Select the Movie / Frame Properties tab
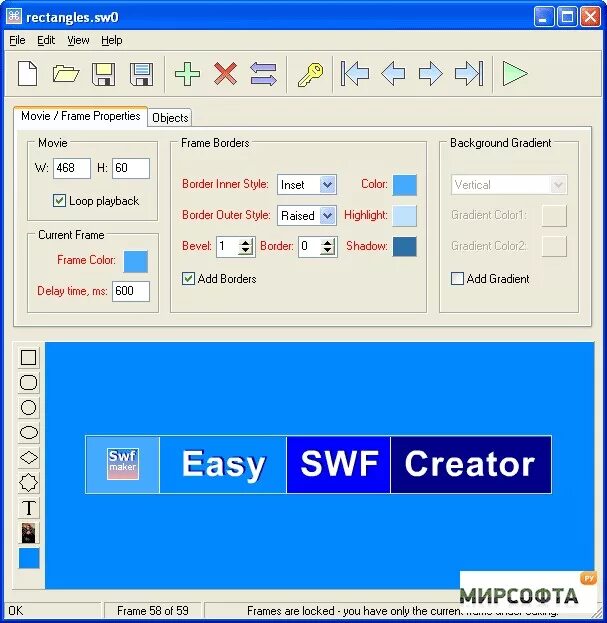Screen dimensions: 607x623 [81, 116]
